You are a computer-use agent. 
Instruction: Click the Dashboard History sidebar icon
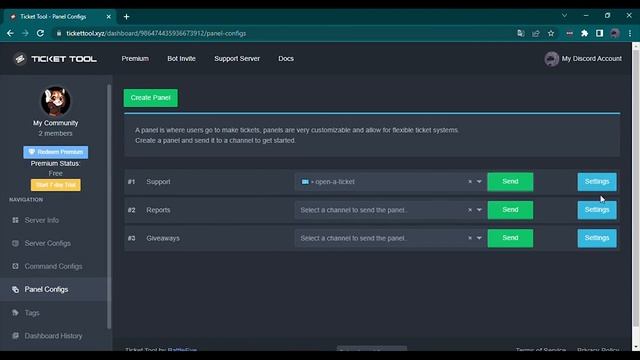pyautogui.click(x=16, y=336)
